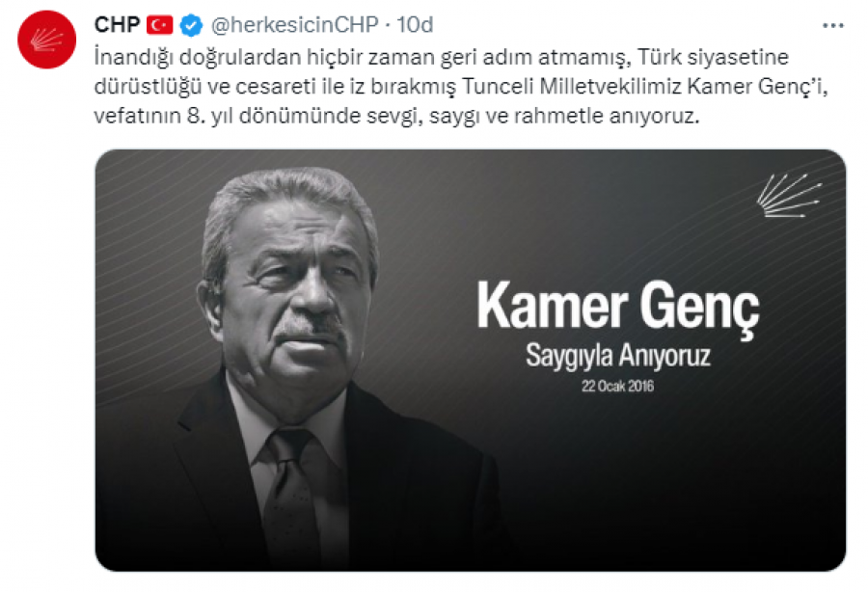The width and height of the screenshot is (868, 592).
Task: Open the red CHP profile avatar
Action: coord(46,40)
